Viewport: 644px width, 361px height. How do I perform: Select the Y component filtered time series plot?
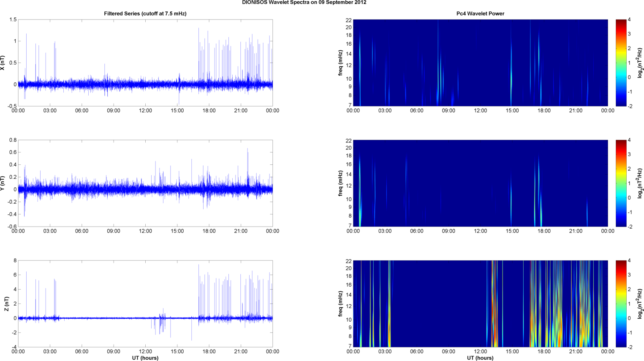(x=145, y=183)
